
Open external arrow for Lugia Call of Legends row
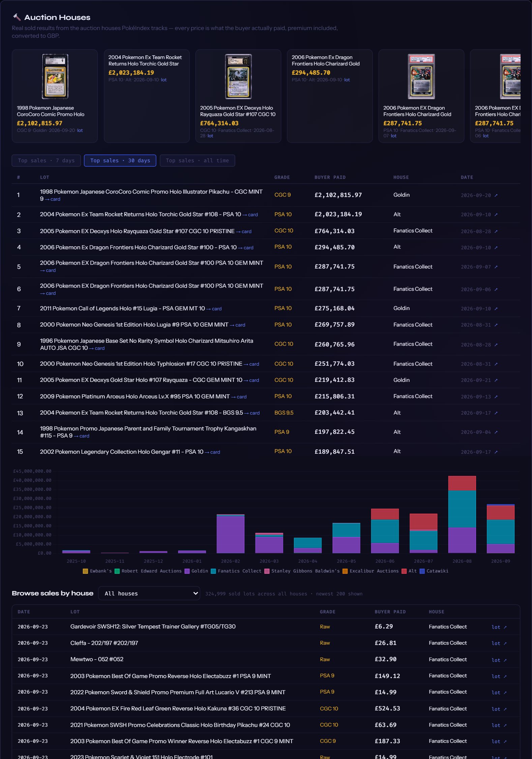(x=496, y=309)
